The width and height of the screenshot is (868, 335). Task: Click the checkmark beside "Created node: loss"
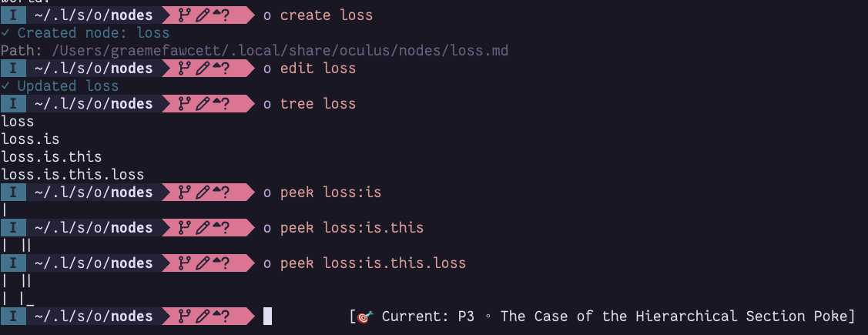pos(5,33)
